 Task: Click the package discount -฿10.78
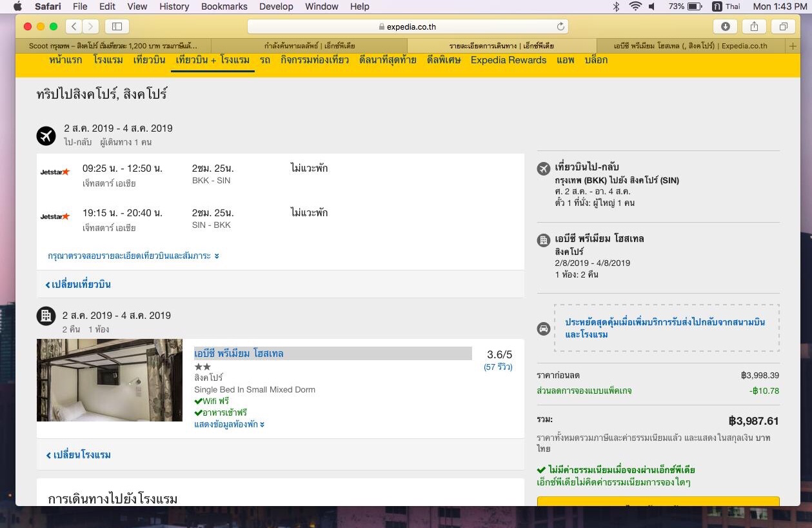[x=764, y=391]
